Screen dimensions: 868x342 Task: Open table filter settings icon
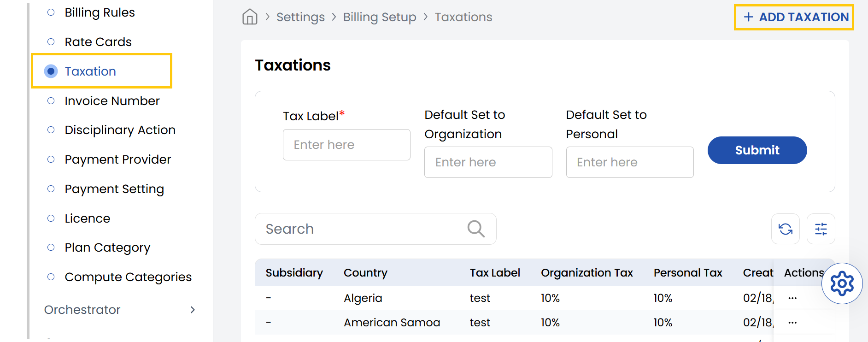(x=821, y=229)
